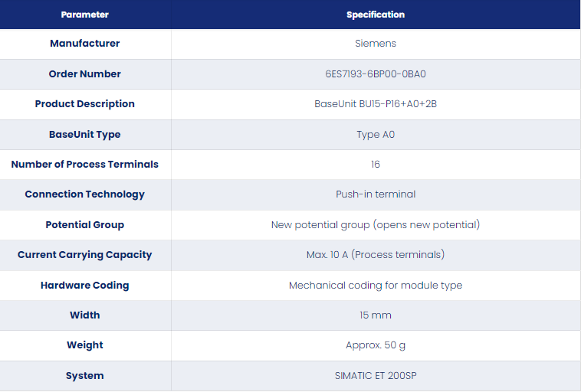
Task: Click the 'Current Carrying Capacity' label
Action: coord(85,254)
